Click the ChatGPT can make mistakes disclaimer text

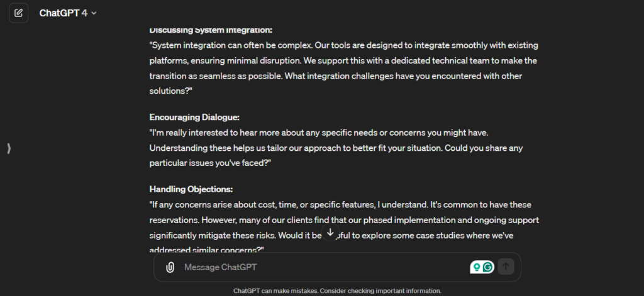point(337,291)
